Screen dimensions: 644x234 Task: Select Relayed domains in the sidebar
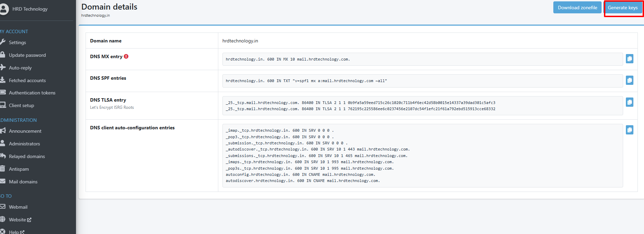click(27, 156)
